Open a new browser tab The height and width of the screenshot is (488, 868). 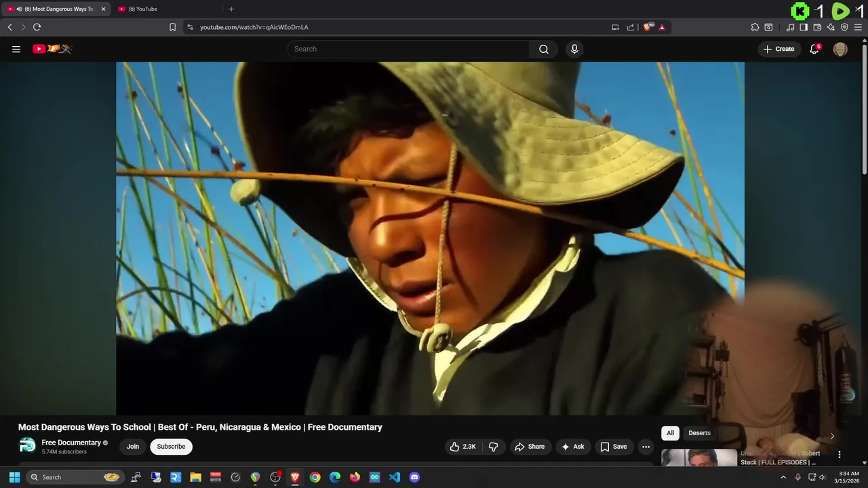click(231, 9)
